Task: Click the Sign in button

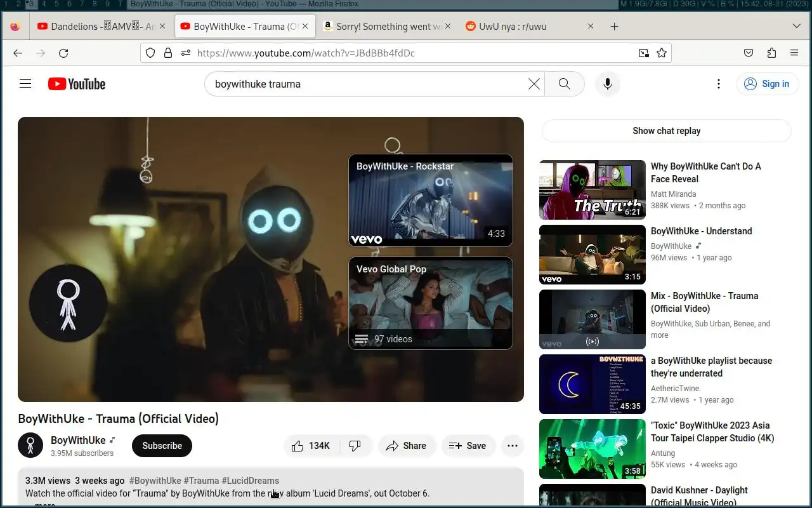Action: click(x=768, y=84)
